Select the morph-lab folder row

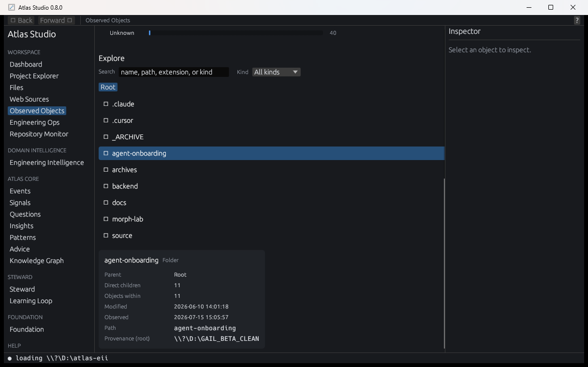tap(271, 219)
